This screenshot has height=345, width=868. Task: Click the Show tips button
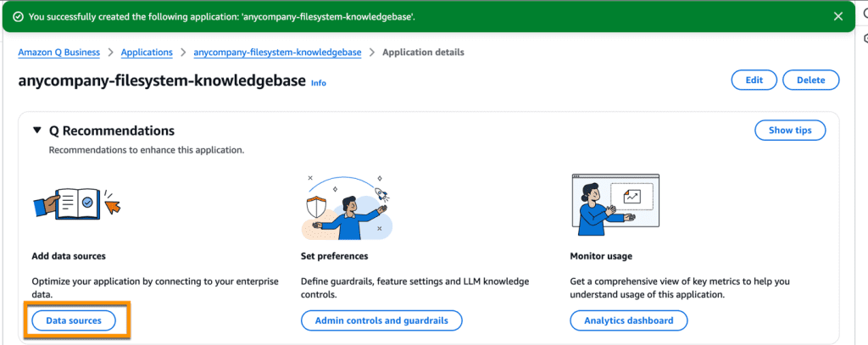789,131
